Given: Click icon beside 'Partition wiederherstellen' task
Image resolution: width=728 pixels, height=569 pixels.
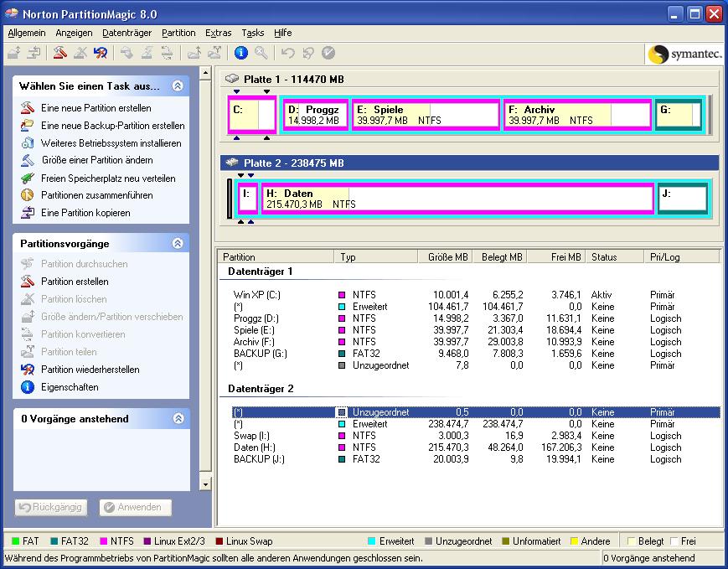Looking at the screenshot, I should pyautogui.click(x=28, y=370).
